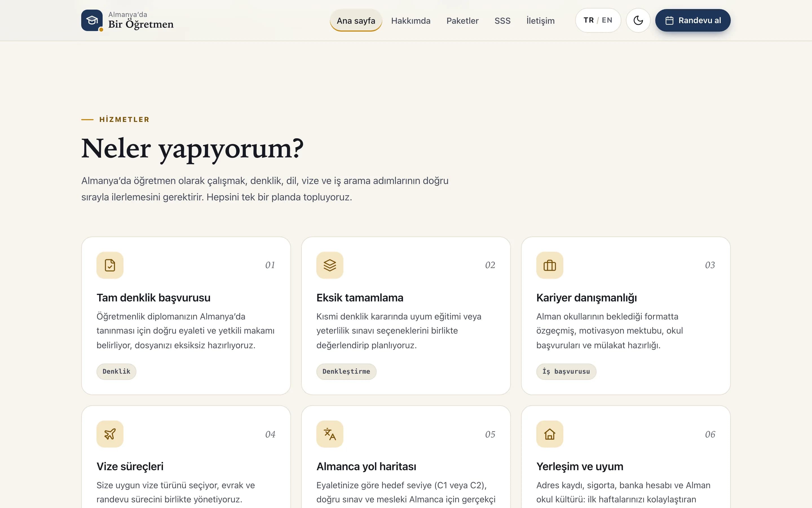Open the Paketler menu item
812x508 pixels.
click(462, 21)
